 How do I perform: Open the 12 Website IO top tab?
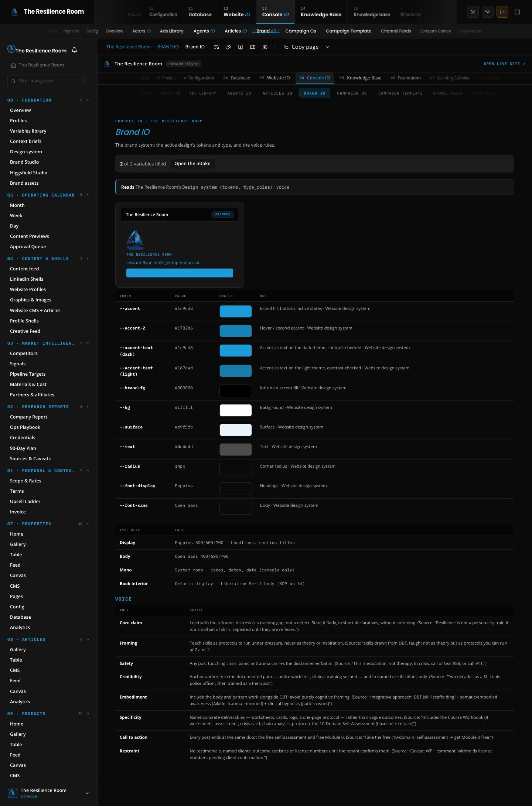click(x=237, y=12)
